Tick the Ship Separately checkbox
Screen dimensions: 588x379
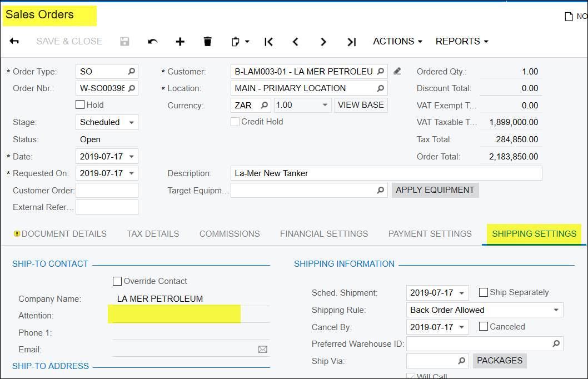[x=484, y=292]
